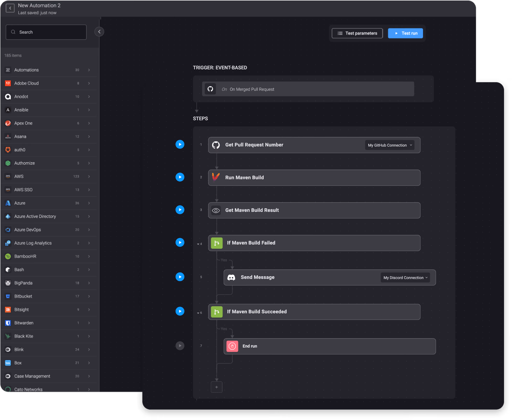Expand Black Kite with its chevron
This screenshot has width=512, height=420.
(x=89, y=336)
